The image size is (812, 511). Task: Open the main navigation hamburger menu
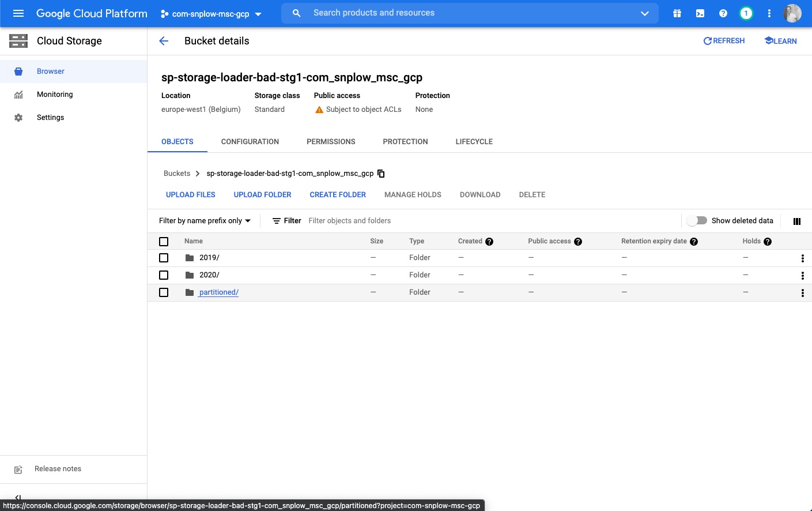18,13
